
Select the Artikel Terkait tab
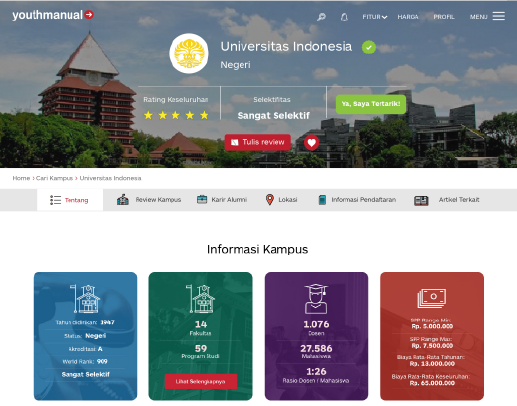coord(447,200)
